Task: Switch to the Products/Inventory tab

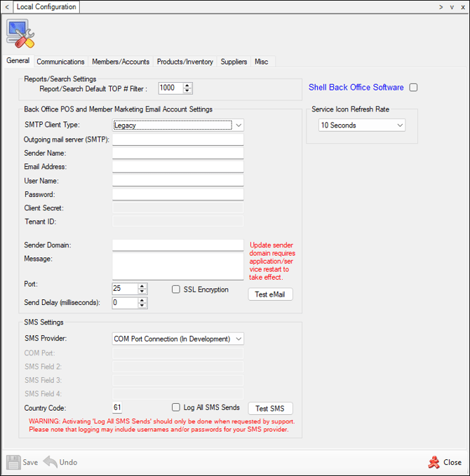Action: tap(184, 62)
